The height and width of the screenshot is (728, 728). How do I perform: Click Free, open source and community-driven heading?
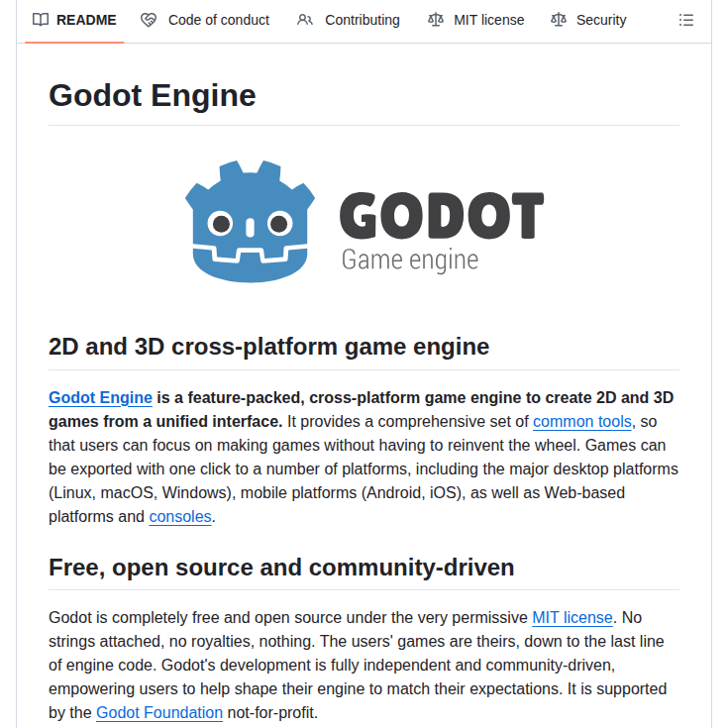(x=281, y=568)
